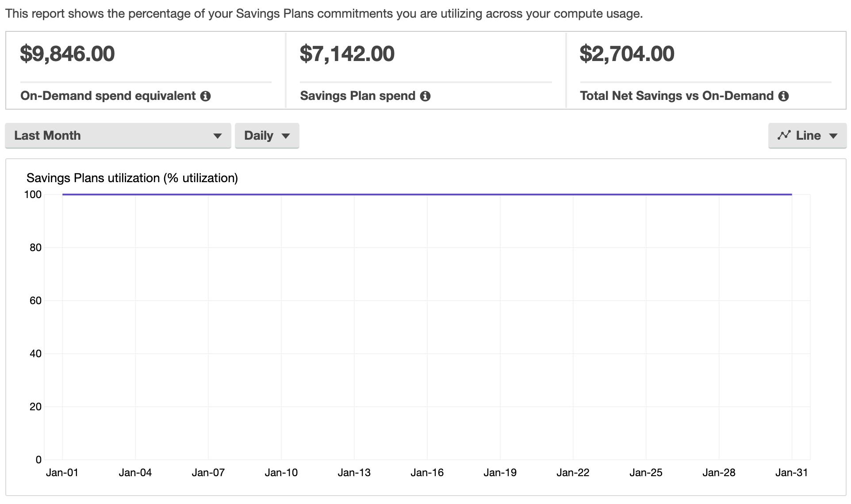This screenshot has height=504, width=851.
Task: Click the $7,142.00 savings plan spend value
Action: point(347,54)
